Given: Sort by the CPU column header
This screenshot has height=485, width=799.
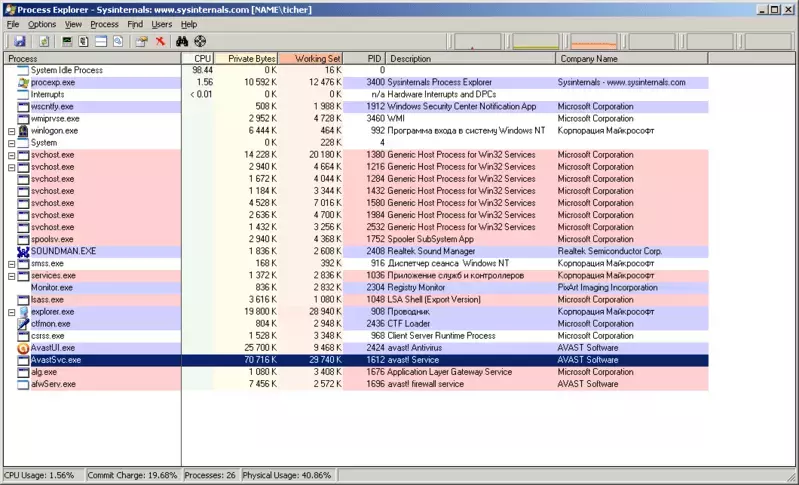Looking at the screenshot, I should [198, 59].
